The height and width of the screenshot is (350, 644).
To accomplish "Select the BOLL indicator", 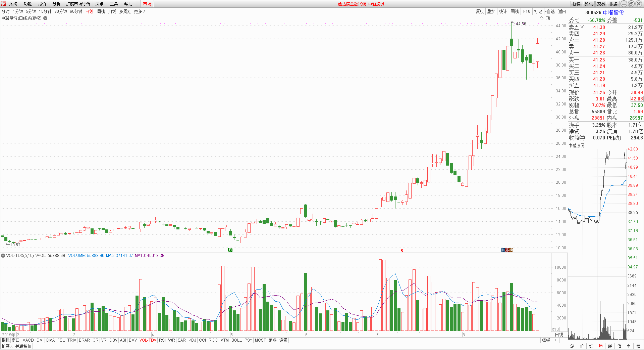I will (236, 340).
